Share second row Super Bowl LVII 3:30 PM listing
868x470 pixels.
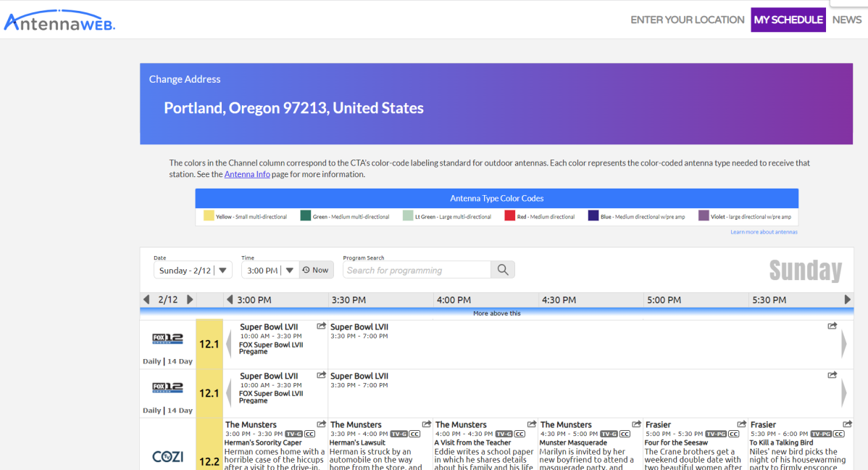pyautogui.click(x=832, y=375)
